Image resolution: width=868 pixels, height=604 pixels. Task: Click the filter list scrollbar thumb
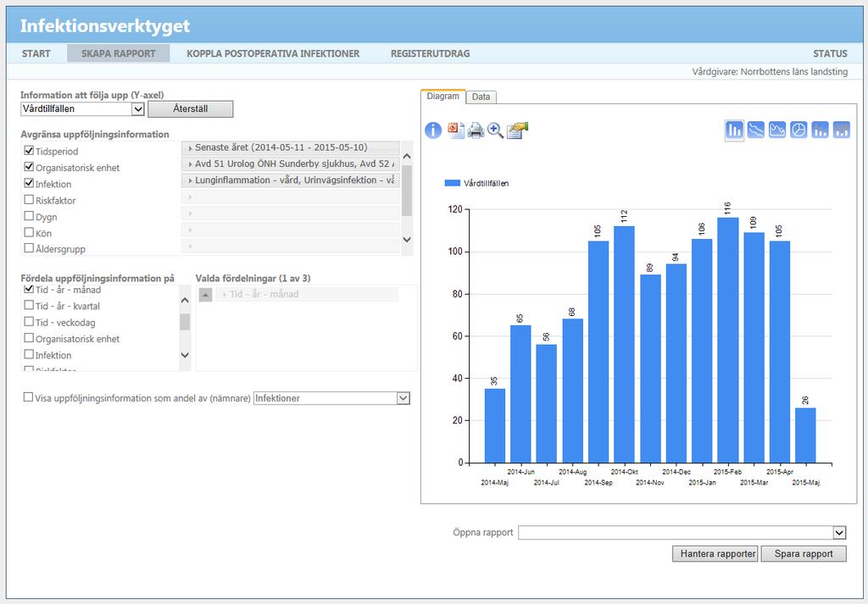407,191
